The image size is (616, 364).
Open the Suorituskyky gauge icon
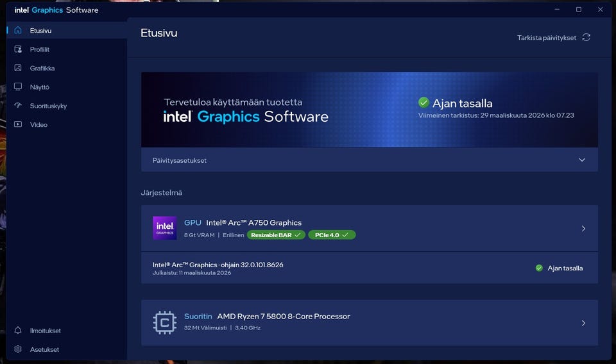click(18, 105)
